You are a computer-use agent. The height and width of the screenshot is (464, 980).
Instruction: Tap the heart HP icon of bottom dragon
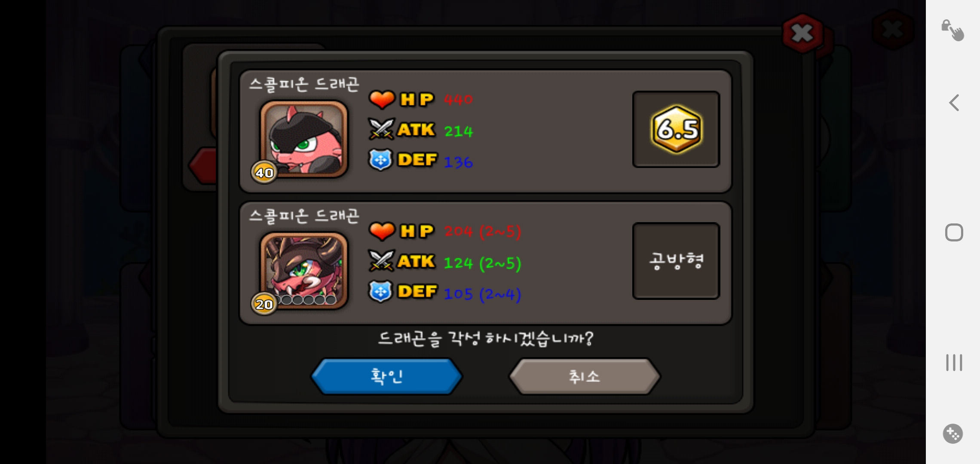tap(382, 231)
